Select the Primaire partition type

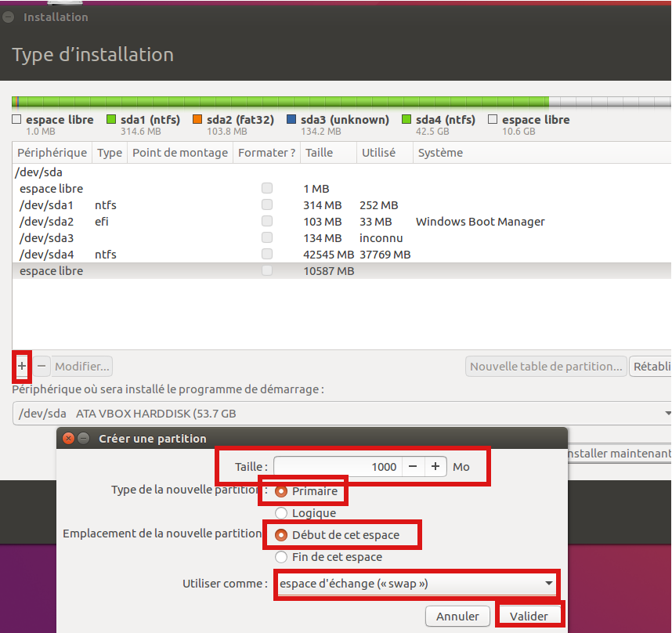coord(281,491)
